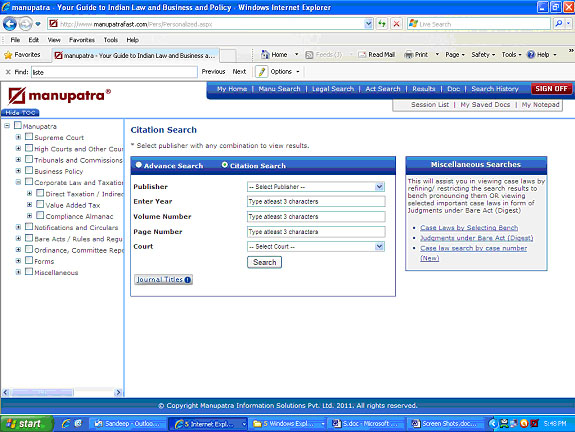Open Screen Shots.doc taskbar item
The image size is (575, 432).
[445, 424]
